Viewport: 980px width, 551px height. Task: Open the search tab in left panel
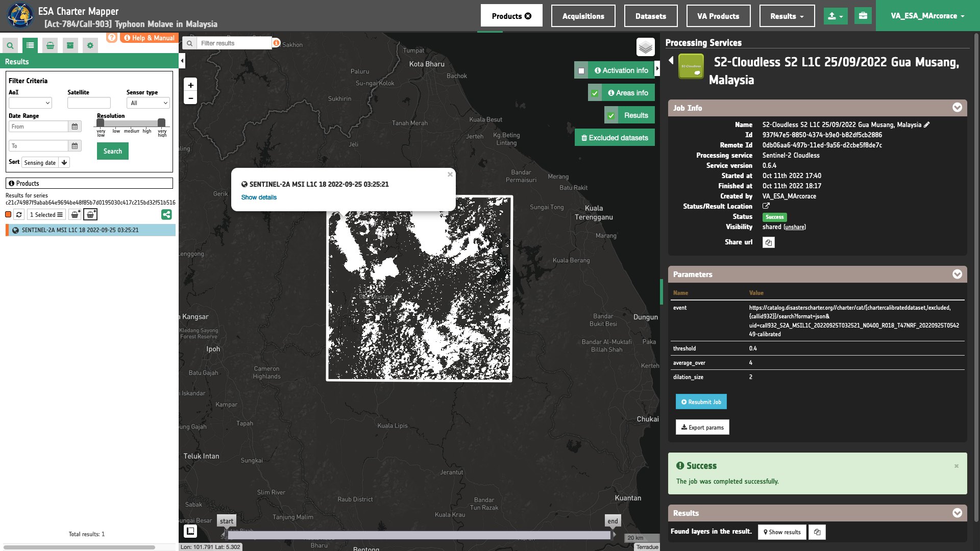(10, 45)
